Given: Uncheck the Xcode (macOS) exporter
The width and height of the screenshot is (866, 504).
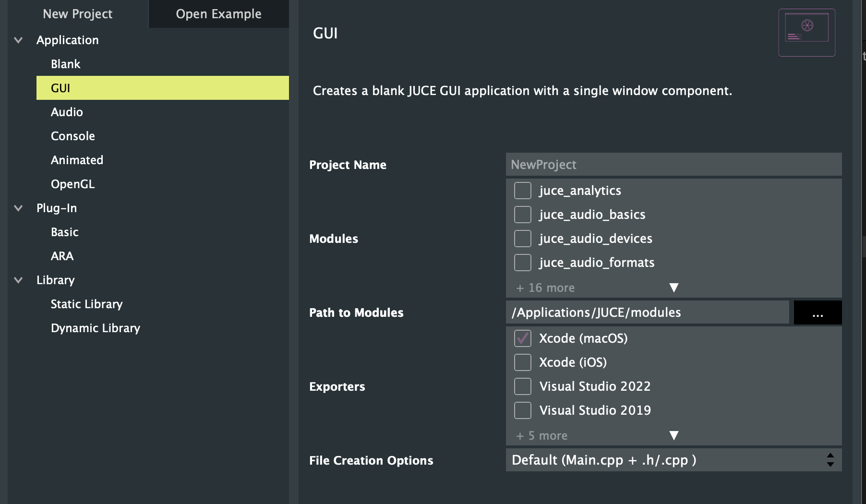Looking at the screenshot, I should pos(523,338).
